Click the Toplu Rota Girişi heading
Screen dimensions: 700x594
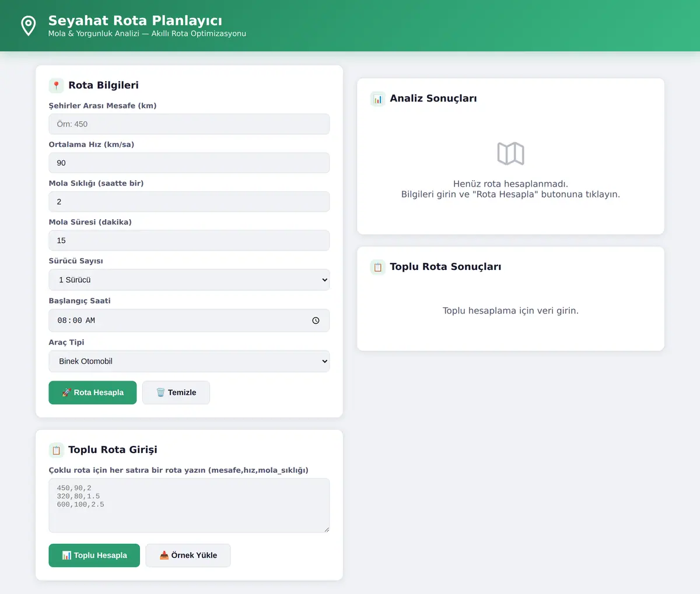(x=113, y=449)
